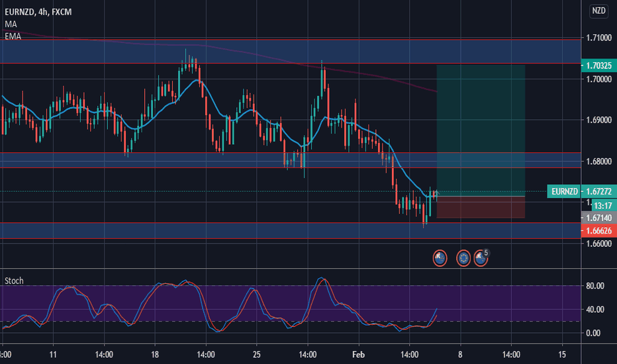Click the gray 1.67140 entry price label

click(598, 218)
